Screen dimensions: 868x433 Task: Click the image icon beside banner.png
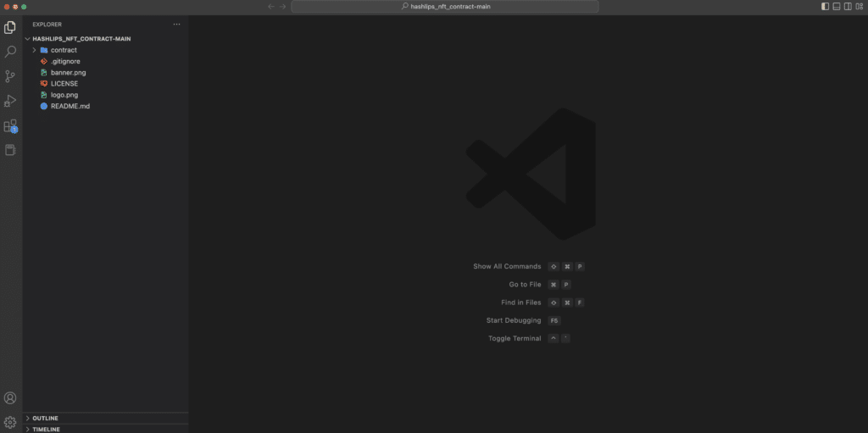point(44,73)
